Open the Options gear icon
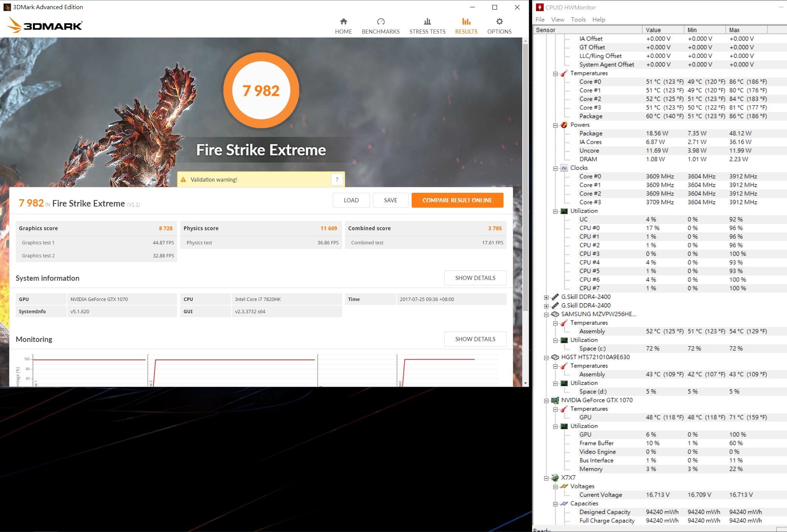 (499, 21)
